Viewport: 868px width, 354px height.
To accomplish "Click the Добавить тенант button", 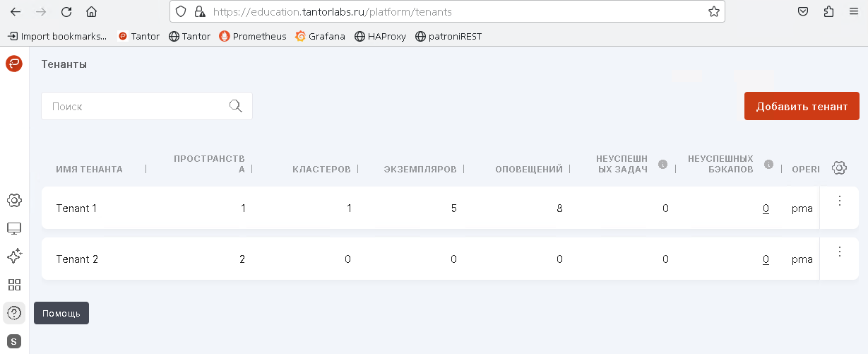I will tap(802, 106).
